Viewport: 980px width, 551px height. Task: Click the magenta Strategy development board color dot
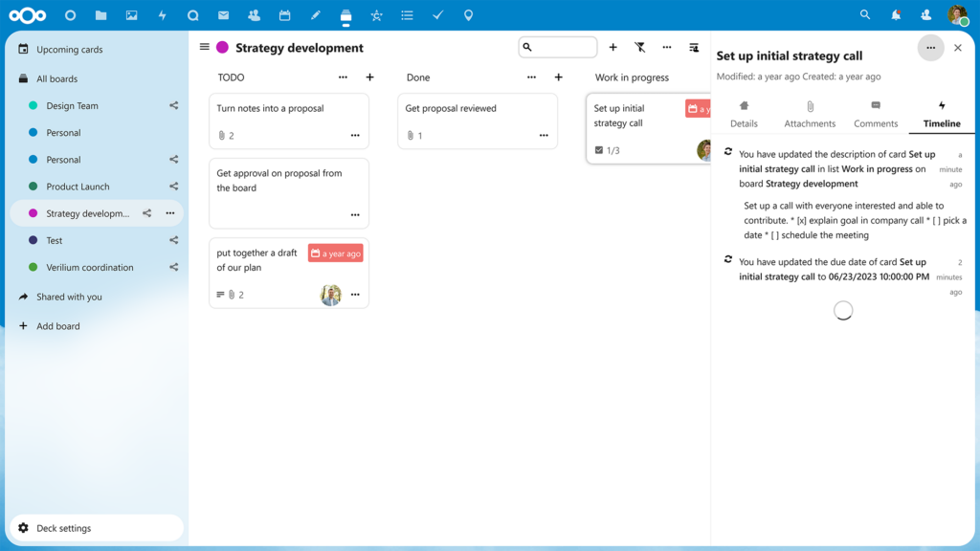222,48
